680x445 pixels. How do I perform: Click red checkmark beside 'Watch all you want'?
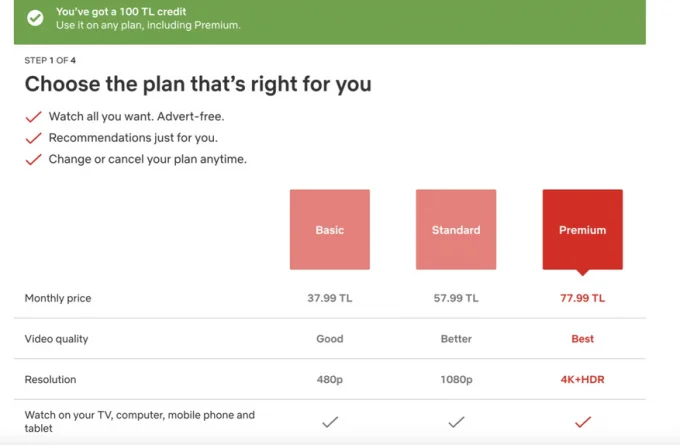pyautogui.click(x=33, y=117)
